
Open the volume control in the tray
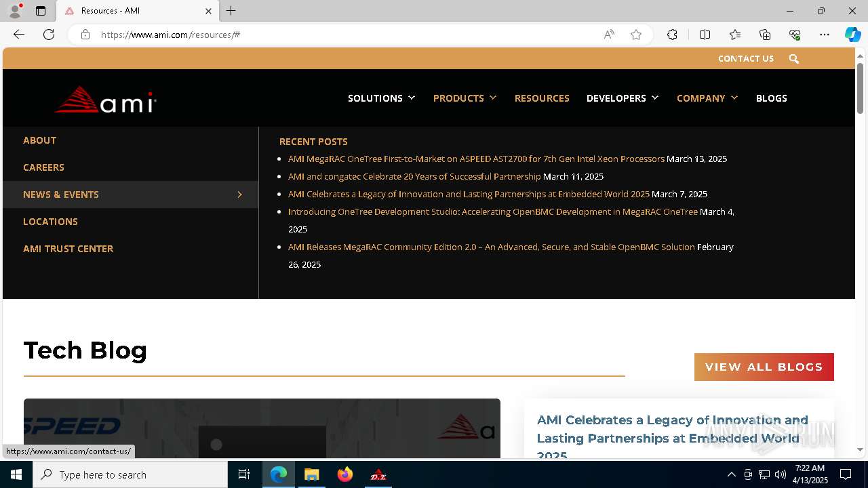click(781, 474)
